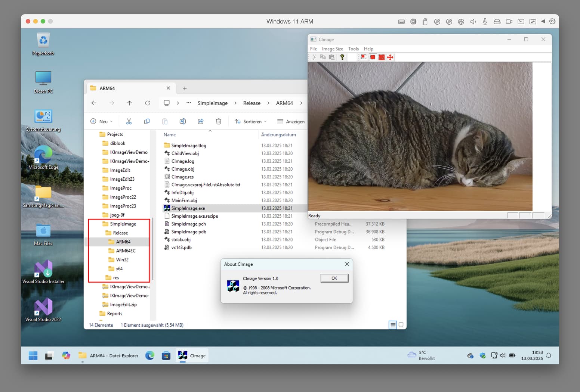Click Release breadcrumb in address bar
This screenshot has width=580, height=392.
point(252,103)
